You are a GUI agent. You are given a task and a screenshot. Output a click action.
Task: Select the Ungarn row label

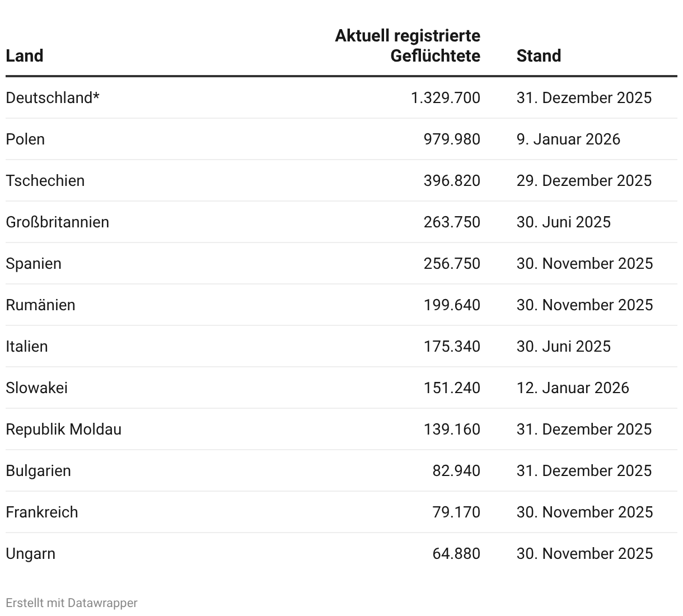(x=31, y=554)
